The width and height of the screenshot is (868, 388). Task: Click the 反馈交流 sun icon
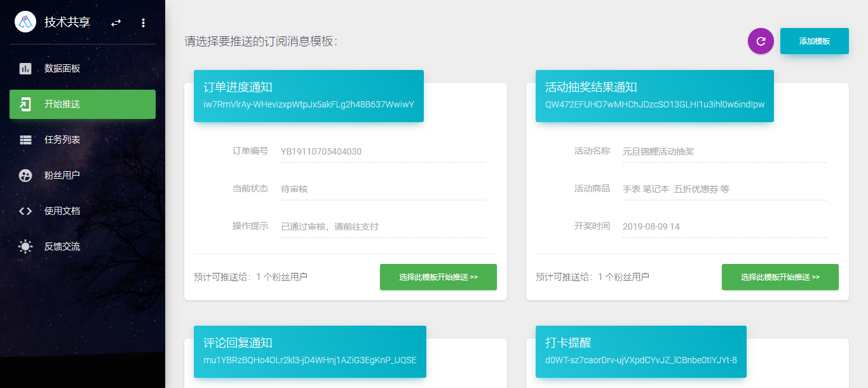coord(25,247)
